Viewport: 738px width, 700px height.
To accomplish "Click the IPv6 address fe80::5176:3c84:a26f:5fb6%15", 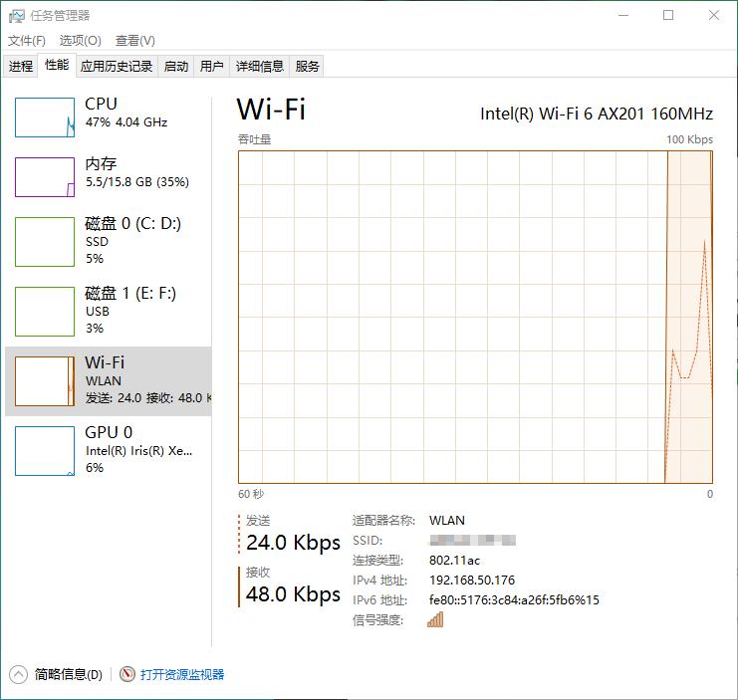I will pos(514,599).
